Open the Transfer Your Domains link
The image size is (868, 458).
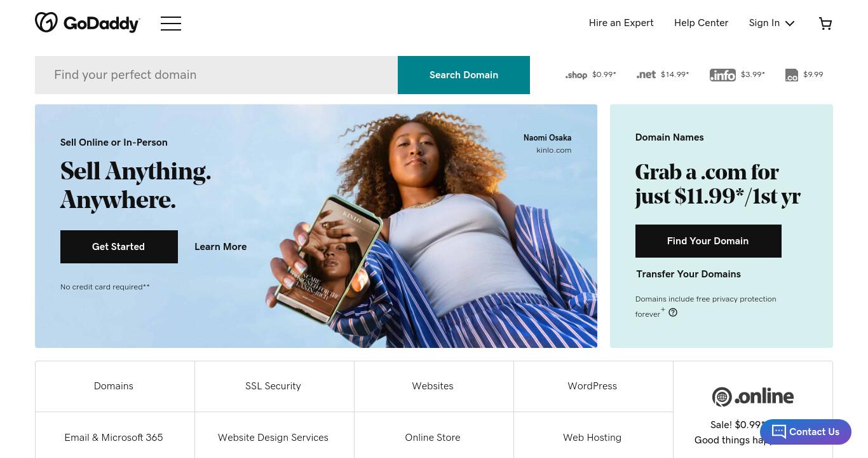688,274
